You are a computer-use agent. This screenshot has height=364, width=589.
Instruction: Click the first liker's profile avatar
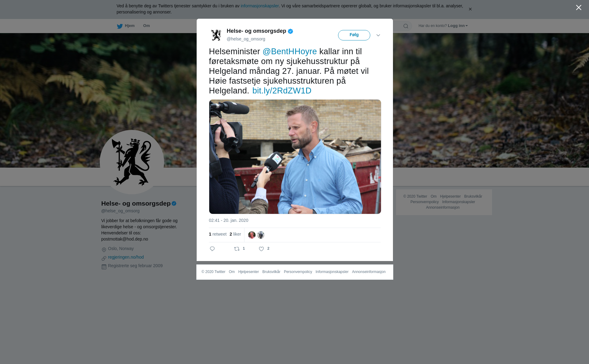[x=252, y=235]
